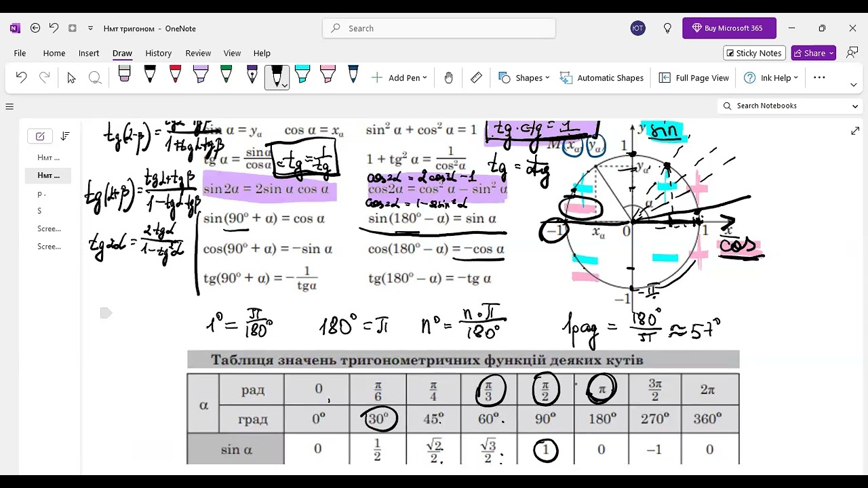Screen dimensions: 868x488
Task: Open Sticky Notes
Action: pyautogui.click(x=753, y=53)
